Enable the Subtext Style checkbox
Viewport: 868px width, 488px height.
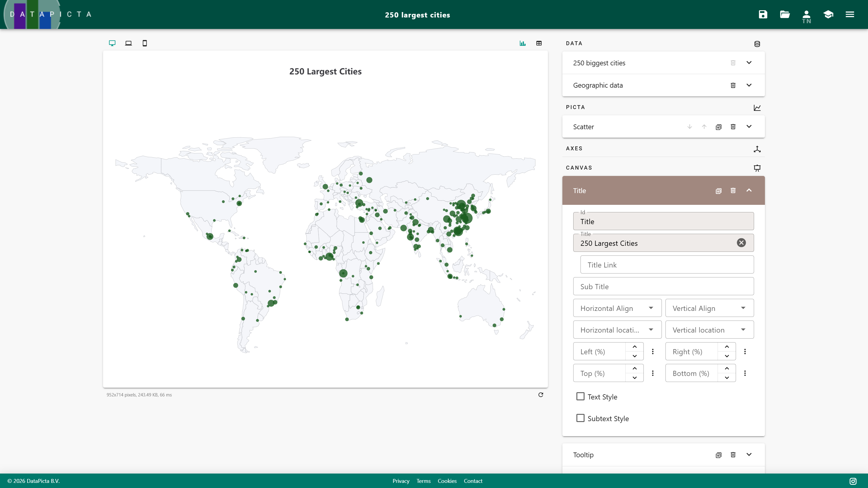tap(580, 418)
